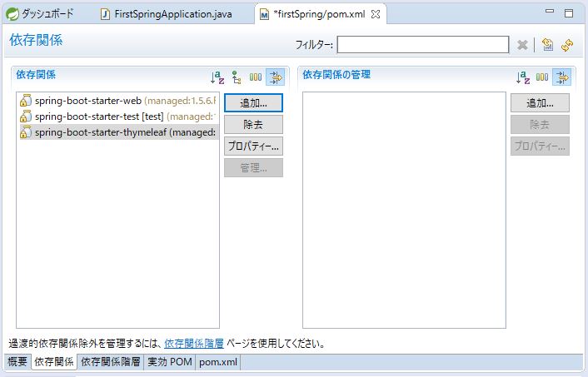This screenshot has width=588, height=377.
Task: Switch to the 依存関係 bottom tab
Action: pos(54,362)
